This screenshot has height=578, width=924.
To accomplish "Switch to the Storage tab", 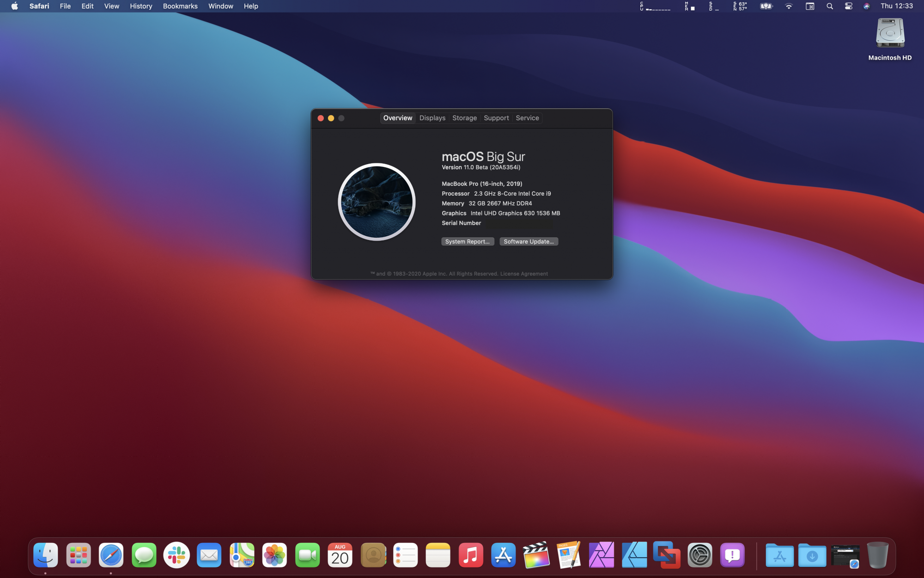I will pos(464,118).
